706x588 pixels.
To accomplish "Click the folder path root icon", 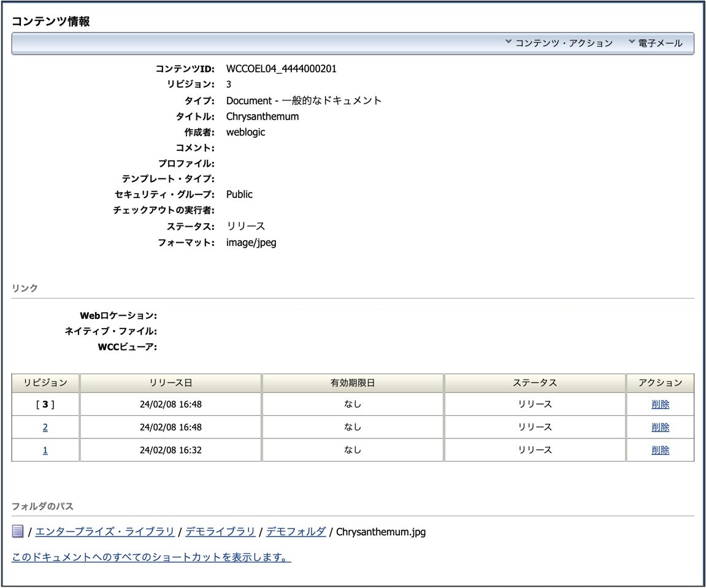I will pyautogui.click(x=18, y=531).
